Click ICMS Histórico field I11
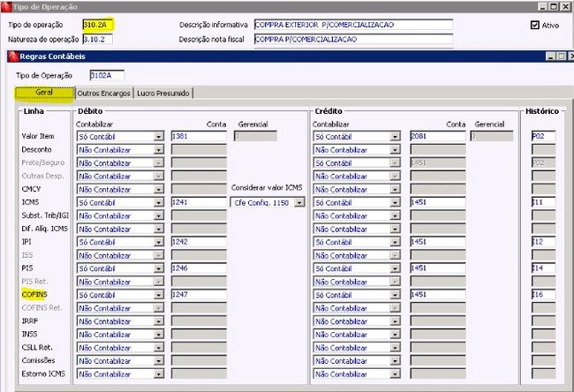Viewport: 574px width, 392px height. [x=544, y=202]
